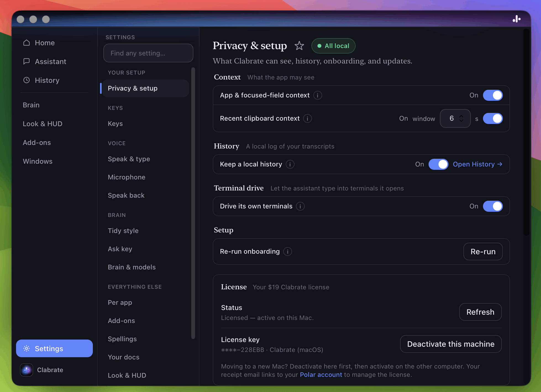Show info for Re-run onboarding
The image size is (541, 392).
[x=288, y=251]
